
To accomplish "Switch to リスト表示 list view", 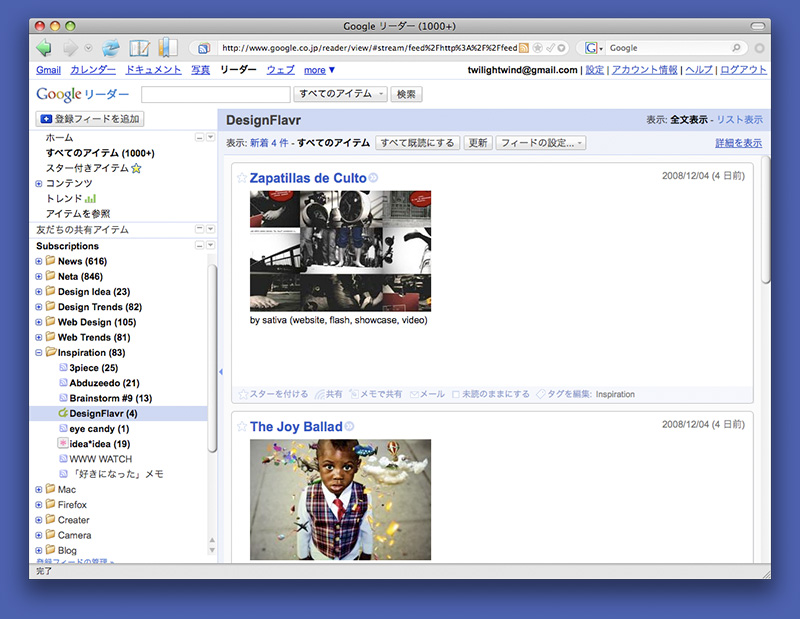I will 740,120.
